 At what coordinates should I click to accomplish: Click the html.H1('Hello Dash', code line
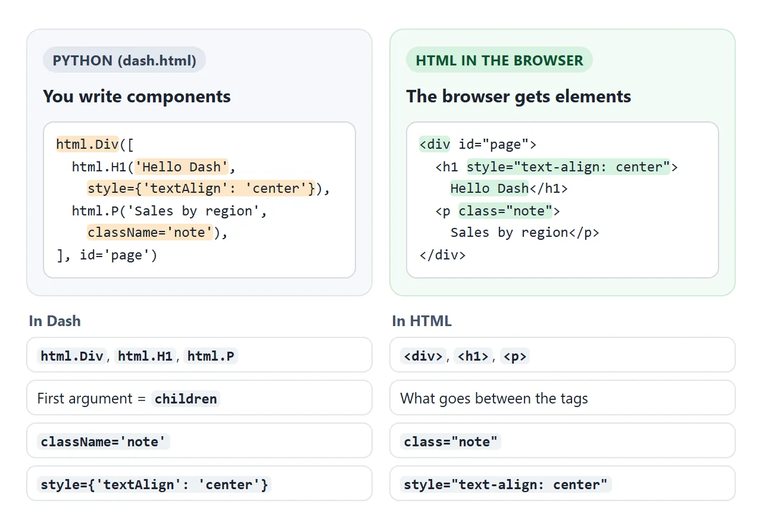(154, 167)
